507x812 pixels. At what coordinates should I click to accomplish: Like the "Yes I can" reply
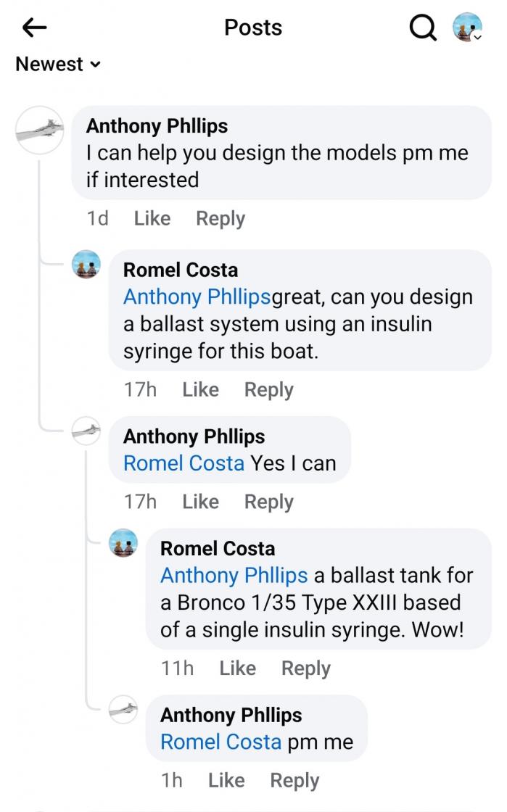pos(200,502)
